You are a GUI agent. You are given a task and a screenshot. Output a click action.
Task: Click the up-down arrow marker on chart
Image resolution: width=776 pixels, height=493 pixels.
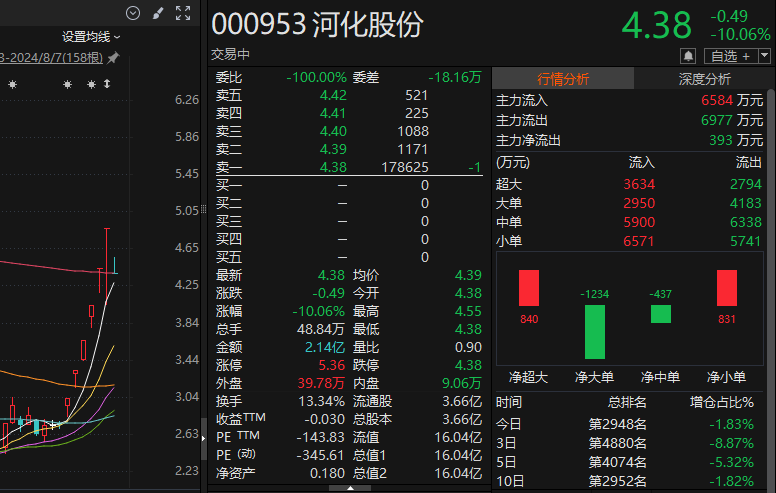(x=107, y=84)
